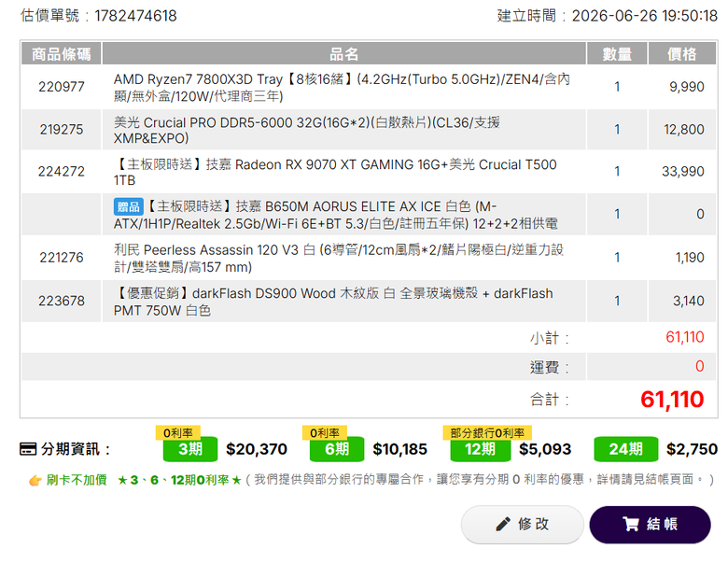728x563 pixels.
Task: Click the darkFlash DS900 Wood product name
Action: coord(333,302)
